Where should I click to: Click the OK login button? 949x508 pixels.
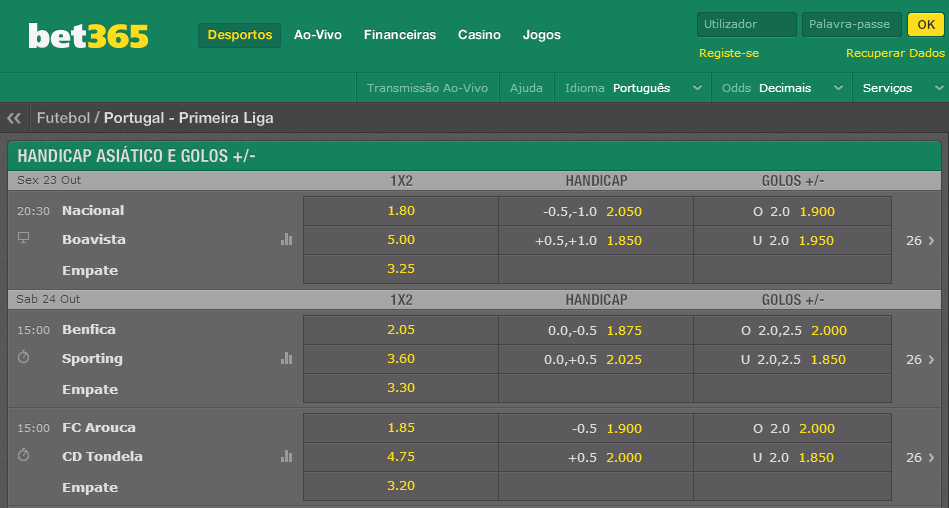point(926,25)
